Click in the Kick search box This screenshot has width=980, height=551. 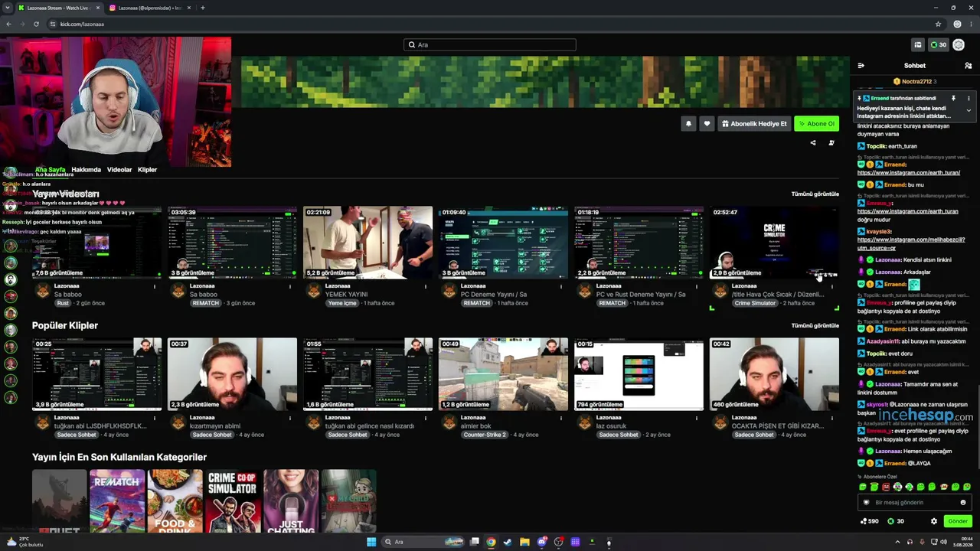[x=490, y=44]
